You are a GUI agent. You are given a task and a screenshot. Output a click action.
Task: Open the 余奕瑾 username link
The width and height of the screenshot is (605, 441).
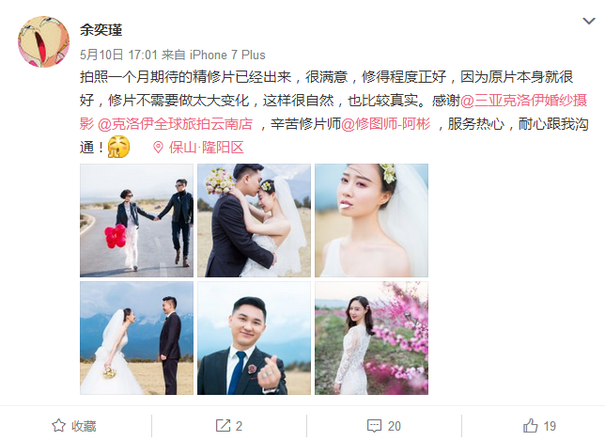[x=101, y=30]
